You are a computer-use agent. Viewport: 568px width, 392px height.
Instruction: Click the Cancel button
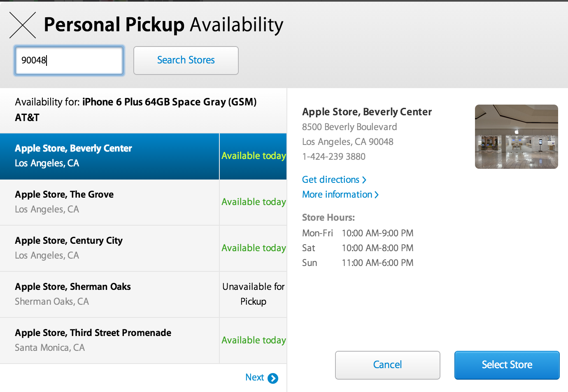click(388, 365)
